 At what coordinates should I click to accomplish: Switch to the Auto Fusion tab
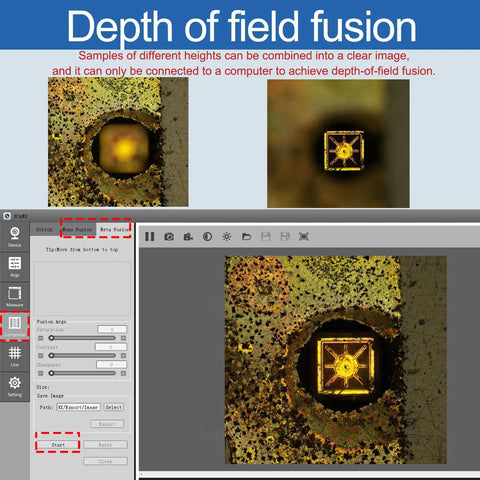coord(114,230)
